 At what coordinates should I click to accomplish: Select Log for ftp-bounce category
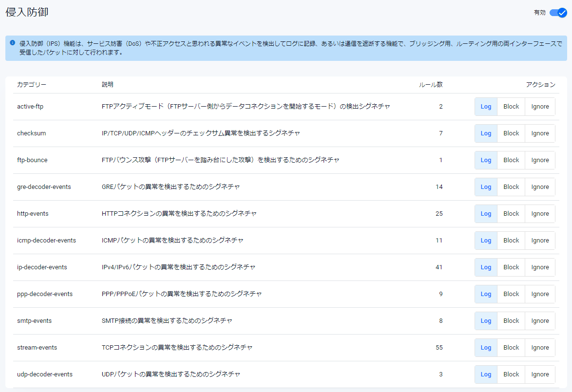(x=486, y=160)
